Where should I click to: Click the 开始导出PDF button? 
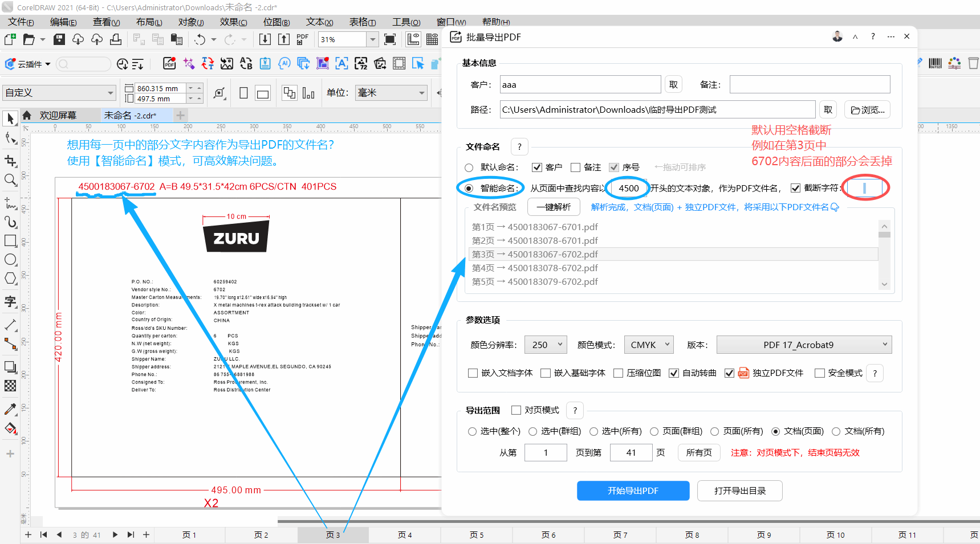[x=633, y=490]
